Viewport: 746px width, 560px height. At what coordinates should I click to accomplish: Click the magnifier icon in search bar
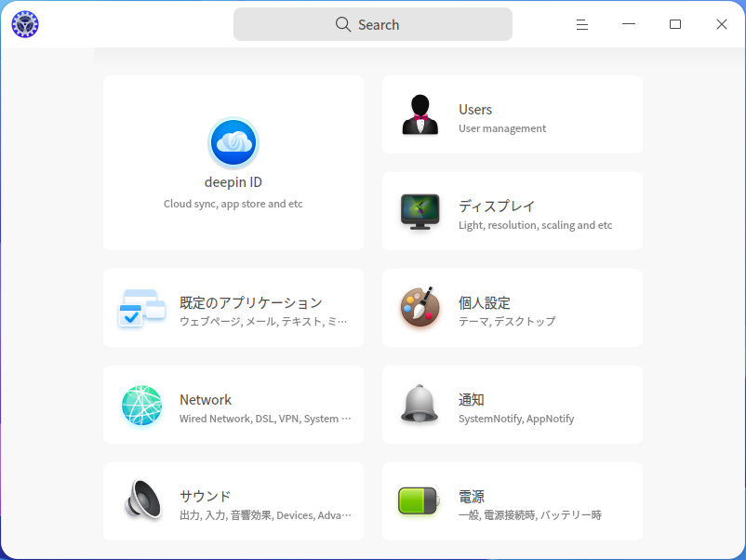(x=343, y=24)
